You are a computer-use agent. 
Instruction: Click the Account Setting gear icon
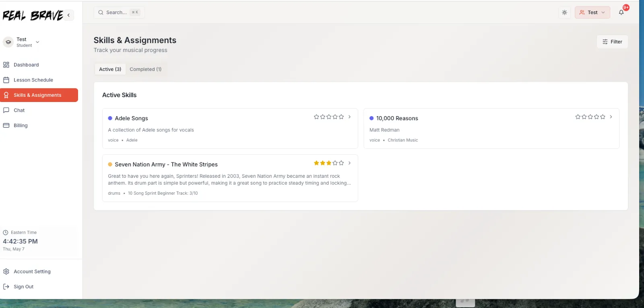(x=6, y=272)
